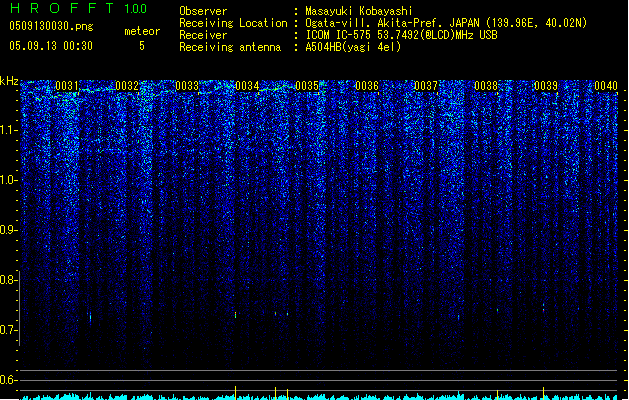The width and height of the screenshot is (629, 400).
Task: Click time marker 0035
Action: click(307, 86)
